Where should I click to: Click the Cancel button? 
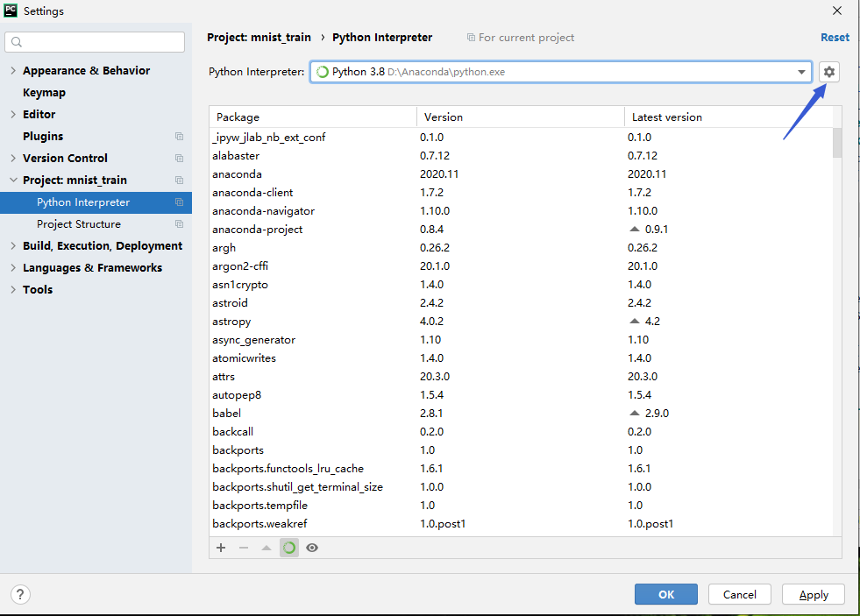point(739,594)
